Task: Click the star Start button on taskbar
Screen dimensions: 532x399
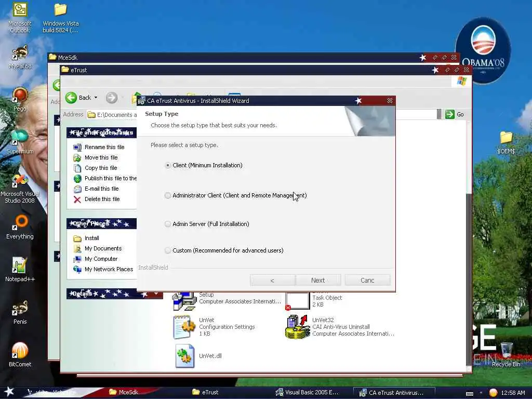Action: pos(9,392)
